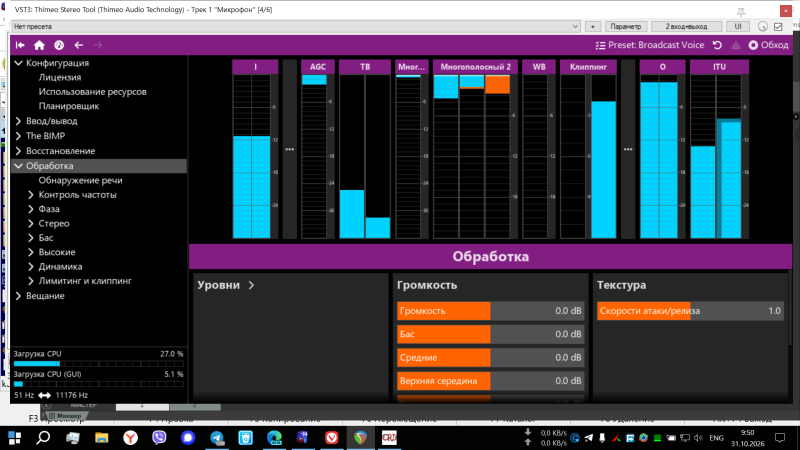Click the '2 вход+выход' routing button
Image resolution: width=800 pixels, height=450 pixels.
[x=687, y=27]
